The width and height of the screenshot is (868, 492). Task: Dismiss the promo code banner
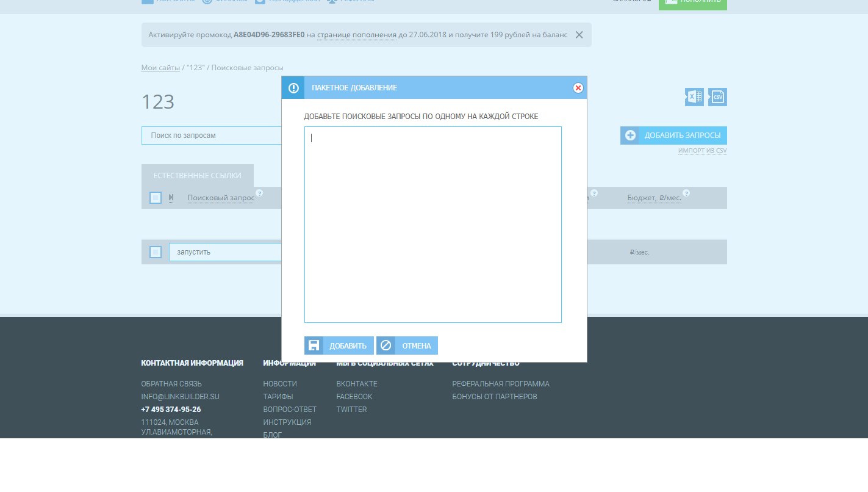pyautogui.click(x=579, y=35)
